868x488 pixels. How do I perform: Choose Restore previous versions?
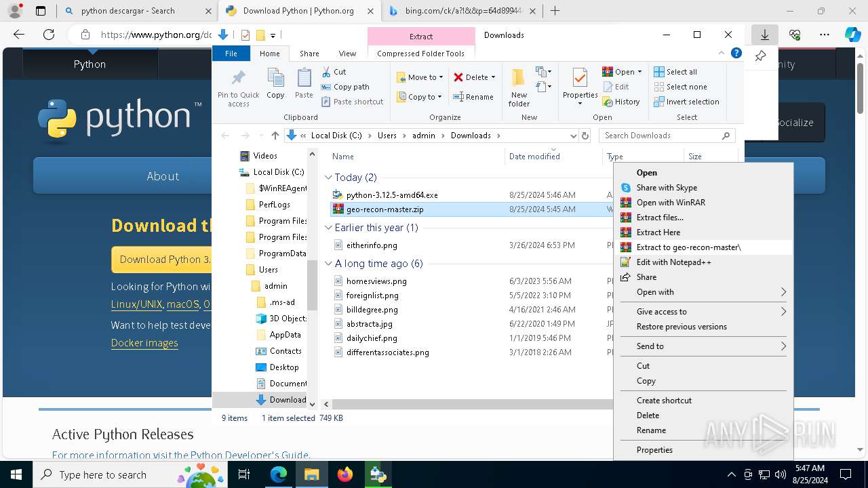point(703,327)
